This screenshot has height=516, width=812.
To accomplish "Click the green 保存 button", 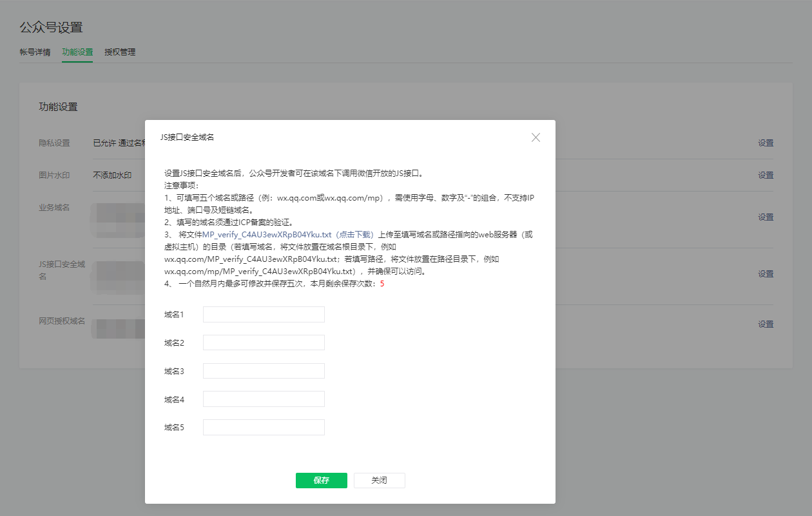I will coord(322,481).
